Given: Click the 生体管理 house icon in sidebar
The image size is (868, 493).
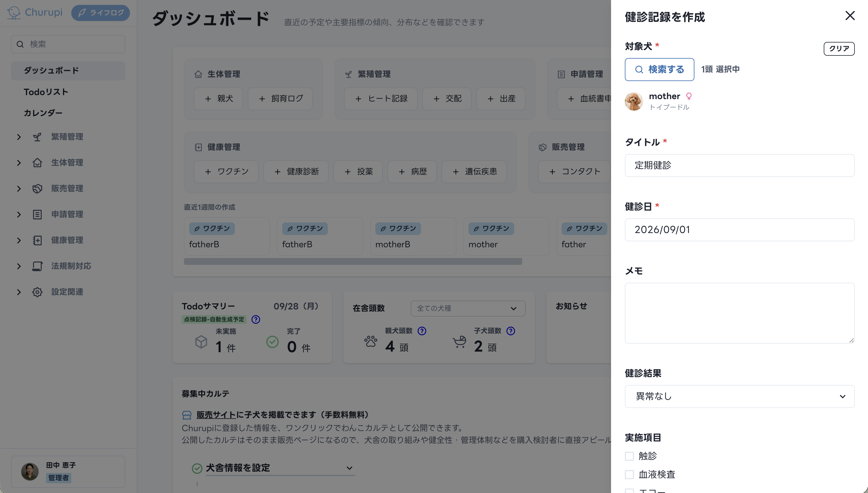Looking at the screenshot, I should coord(37,163).
